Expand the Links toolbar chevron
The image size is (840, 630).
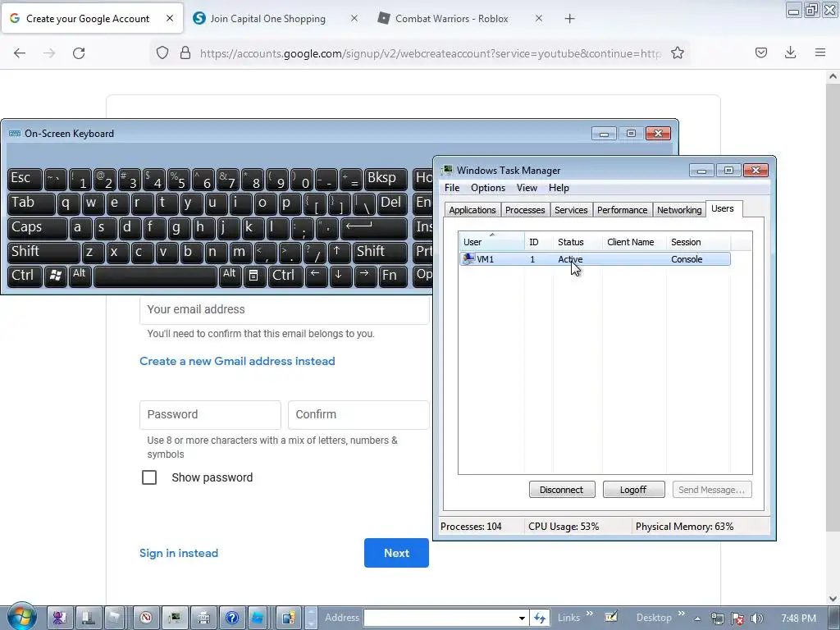click(590, 614)
